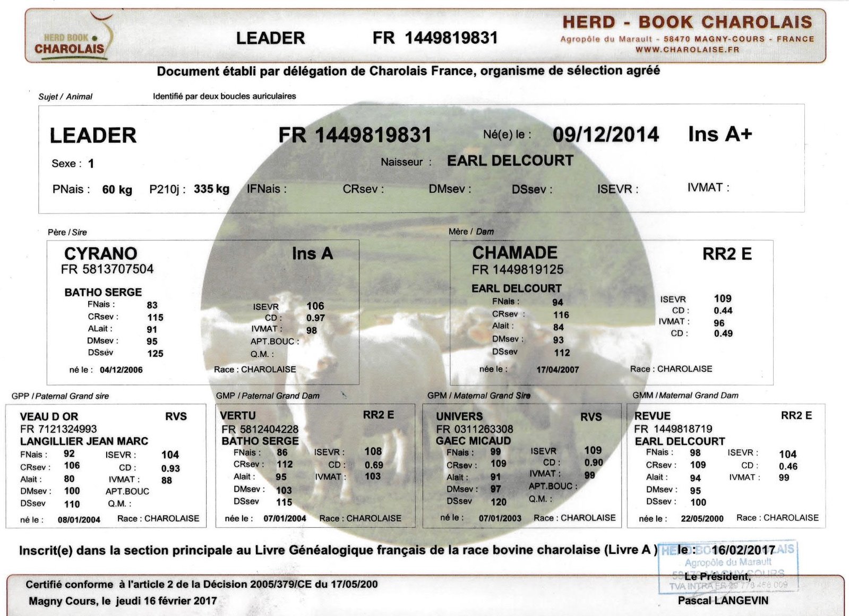This screenshot has width=849, height=616.
Task: Click the breeder name EARL DELCOURT beside Naisseur
Action: pyautogui.click(x=510, y=161)
